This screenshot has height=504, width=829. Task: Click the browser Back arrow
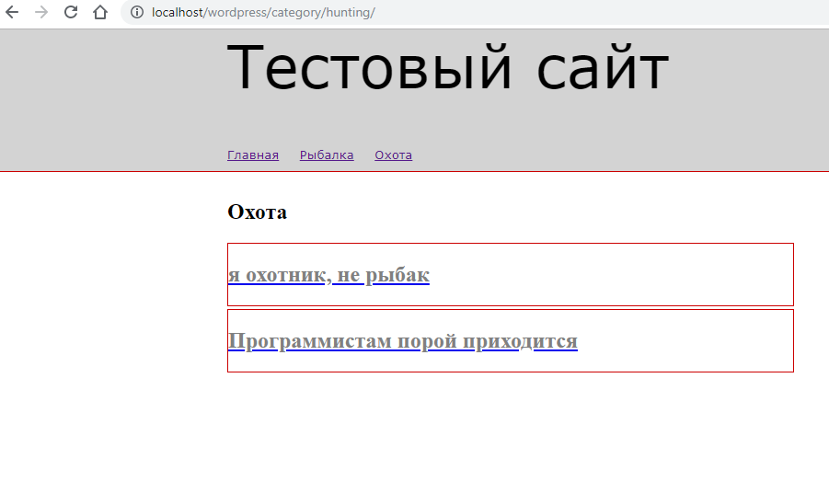pyautogui.click(x=13, y=13)
